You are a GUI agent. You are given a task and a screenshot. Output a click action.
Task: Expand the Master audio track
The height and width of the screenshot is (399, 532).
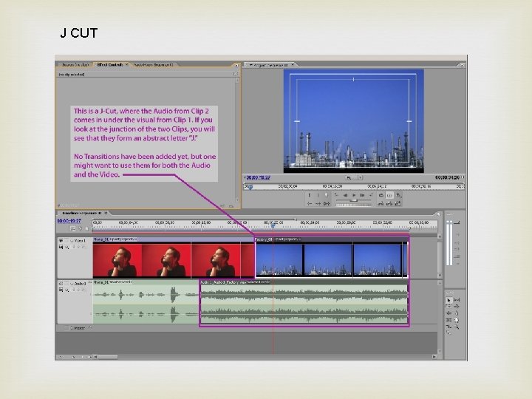[x=72, y=328]
